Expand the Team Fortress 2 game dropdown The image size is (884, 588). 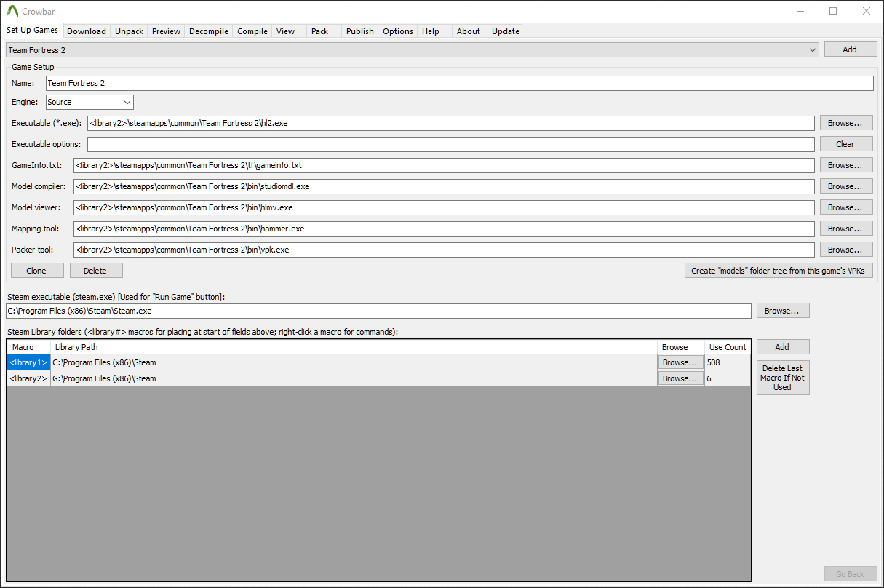[x=413, y=49]
